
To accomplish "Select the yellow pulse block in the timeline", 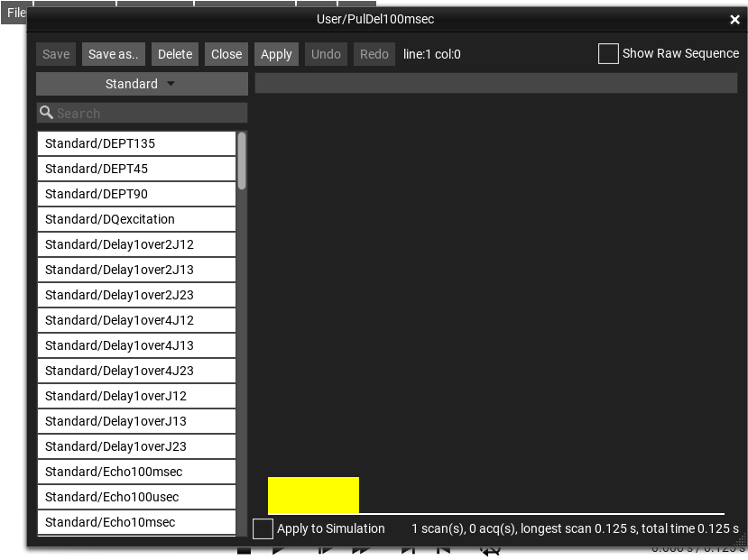I will point(313,495).
